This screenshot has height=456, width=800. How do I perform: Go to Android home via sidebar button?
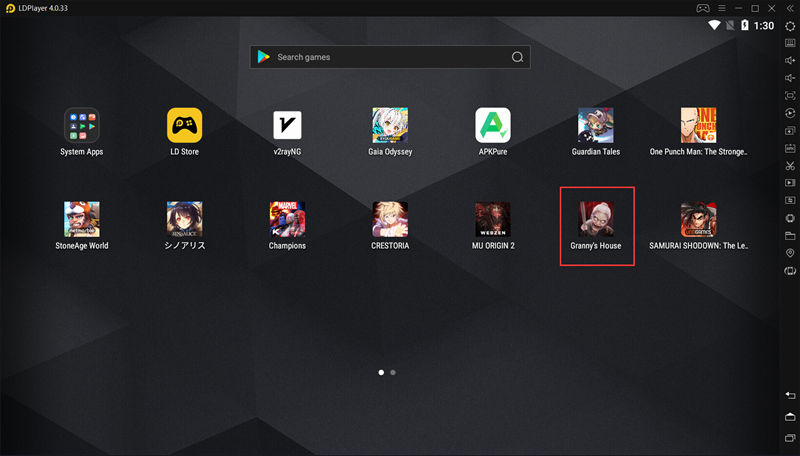point(790,417)
